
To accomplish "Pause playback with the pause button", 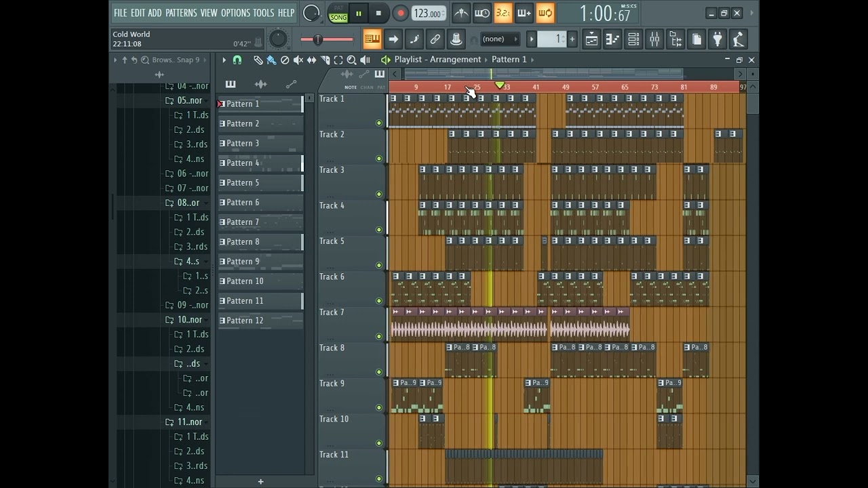I will point(359,13).
